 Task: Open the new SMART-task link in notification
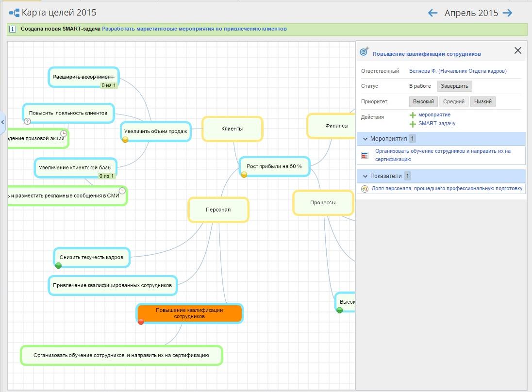point(194,29)
